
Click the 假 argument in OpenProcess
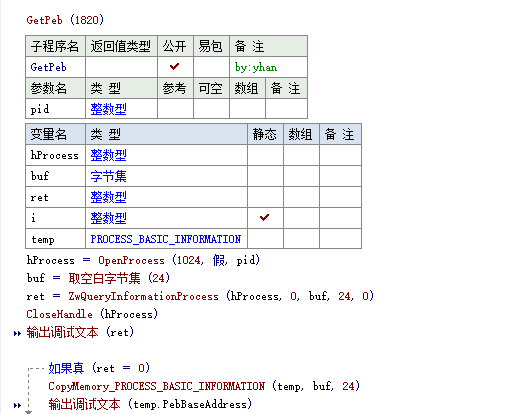point(219,260)
